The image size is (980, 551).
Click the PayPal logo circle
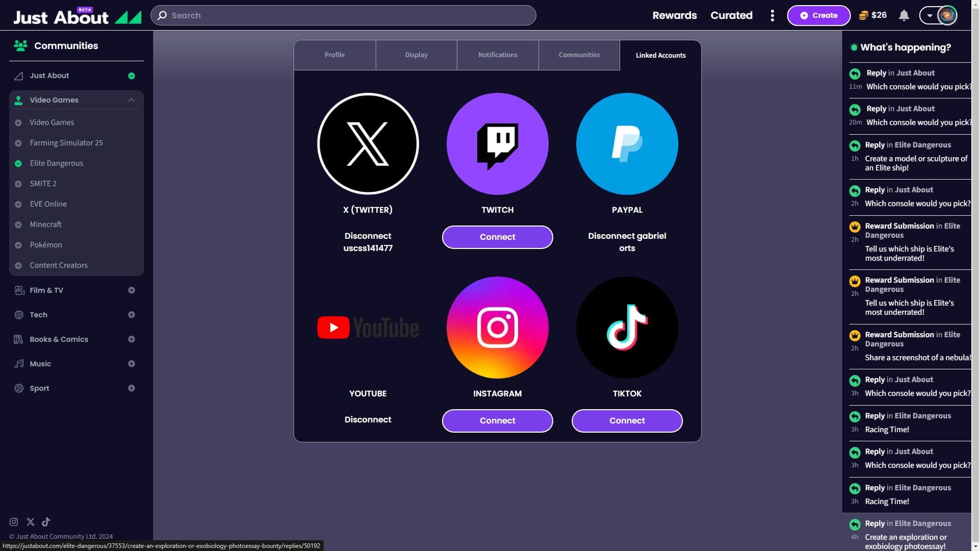coord(627,144)
